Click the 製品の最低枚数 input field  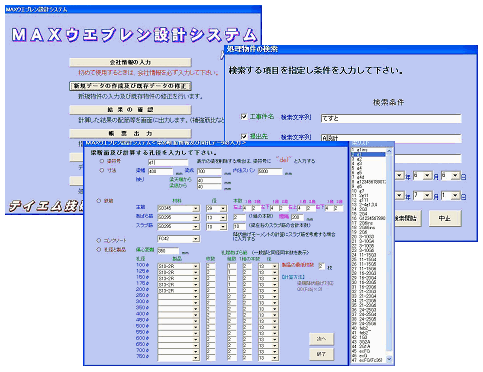click(x=321, y=266)
